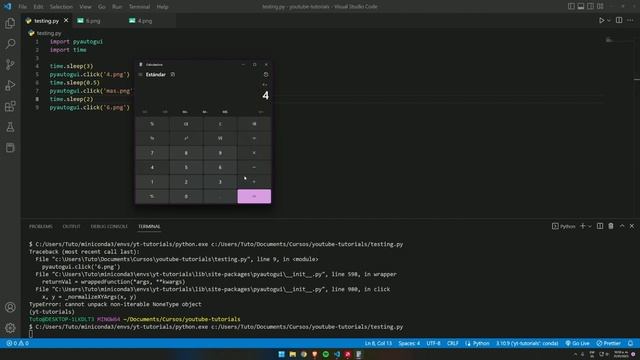640x360 pixels.
Task: Select the Terminal panel tab
Action: click(x=149, y=227)
